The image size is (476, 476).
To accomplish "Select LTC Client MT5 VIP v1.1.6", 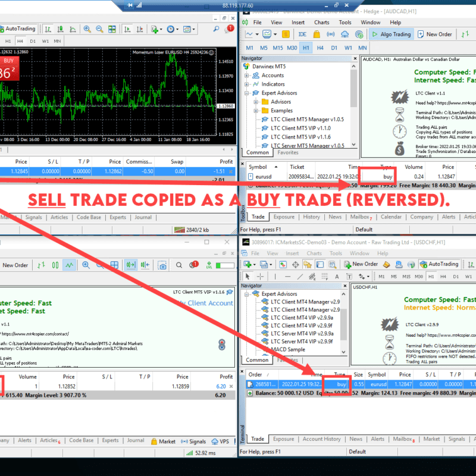I will [x=300, y=137].
